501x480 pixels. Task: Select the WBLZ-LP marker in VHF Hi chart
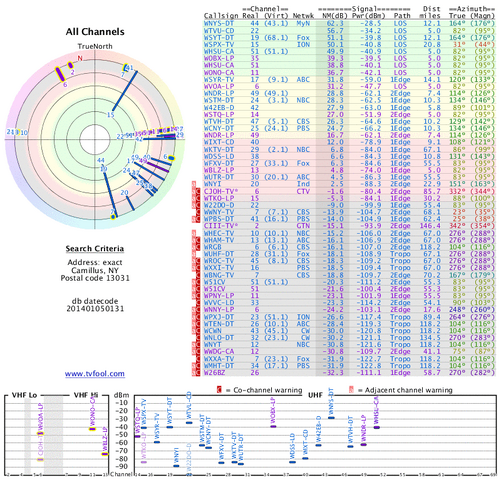pyautogui.click(x=105, y=454)
